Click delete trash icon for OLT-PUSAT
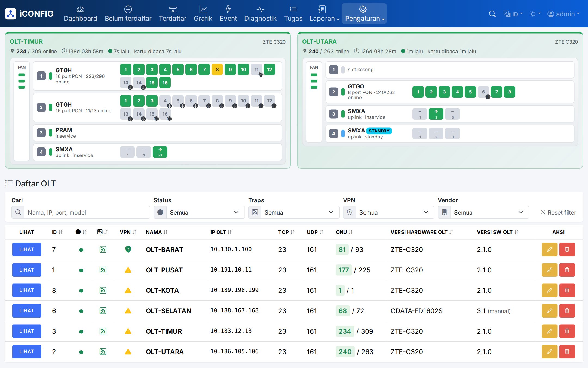This screenshot has height=368, width=588. click(x=567, y=270)
